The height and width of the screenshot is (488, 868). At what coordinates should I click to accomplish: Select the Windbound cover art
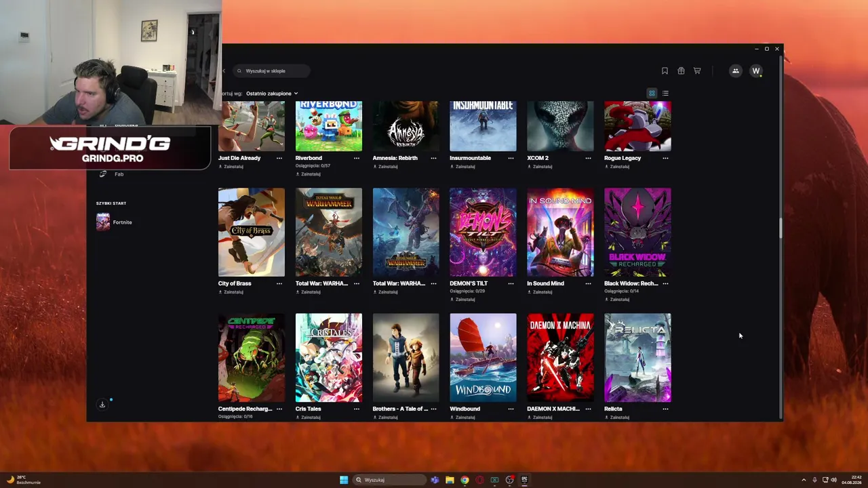coord(483,358)
